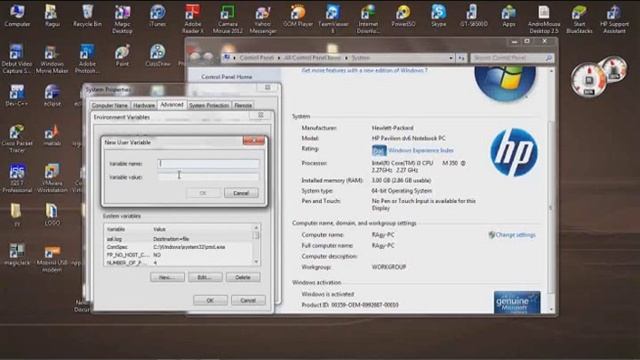The height and width of the screenshot is (360, 640).
Task: Select the ComSpec system variable row
Action: [x=178, y=247]
